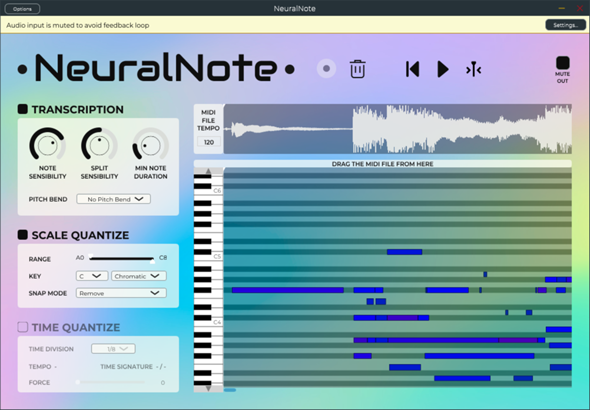
Task: Click the Min Note Duration knob
Action: point(151,145)
